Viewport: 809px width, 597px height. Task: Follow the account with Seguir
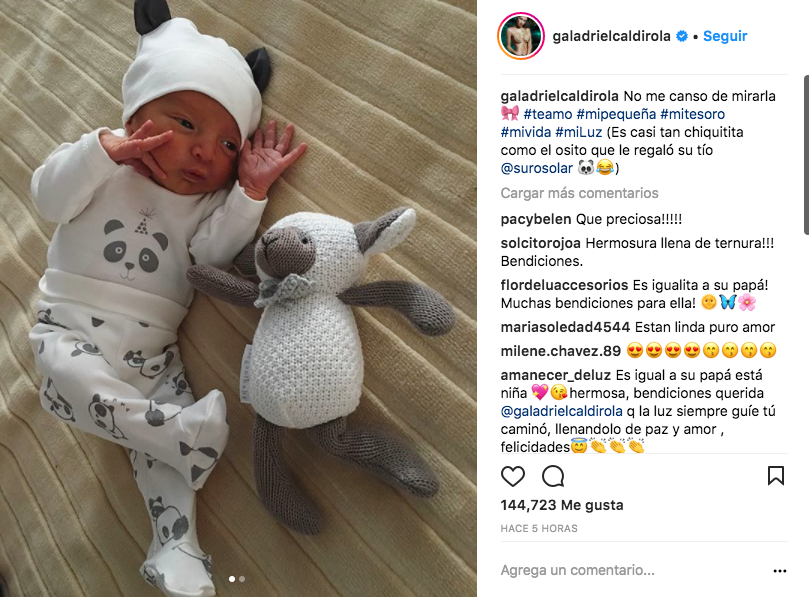point(725,36)
